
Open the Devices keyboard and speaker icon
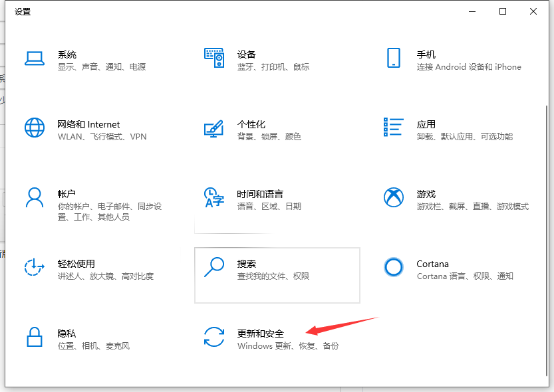click(214, 58)
